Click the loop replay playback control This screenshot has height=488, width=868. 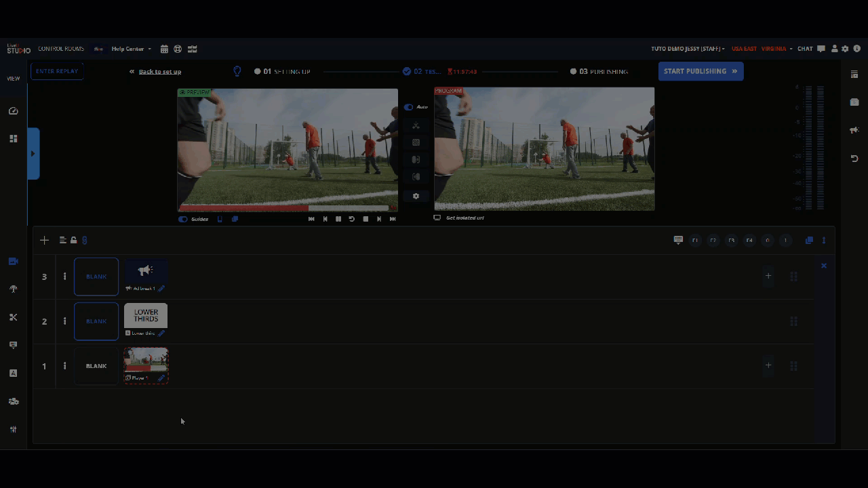point(351,219)
